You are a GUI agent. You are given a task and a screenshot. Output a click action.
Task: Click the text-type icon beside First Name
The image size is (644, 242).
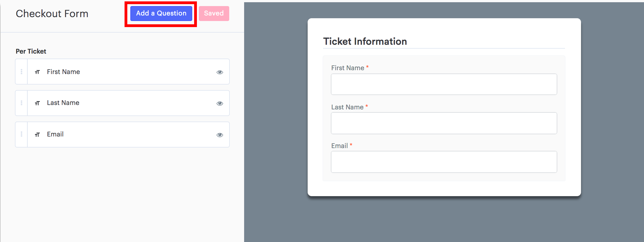[37, 72]
